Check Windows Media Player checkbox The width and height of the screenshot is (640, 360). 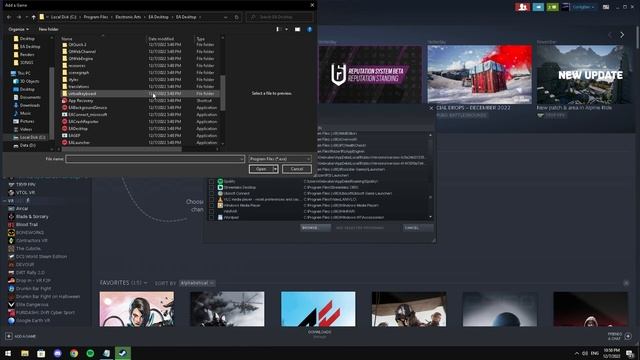[211, 206]
